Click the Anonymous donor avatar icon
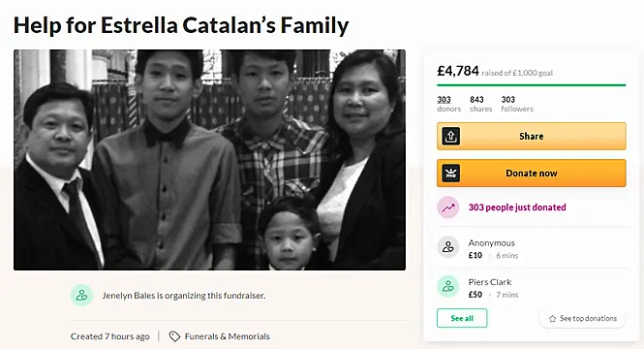644x349 pixels. 448,247
